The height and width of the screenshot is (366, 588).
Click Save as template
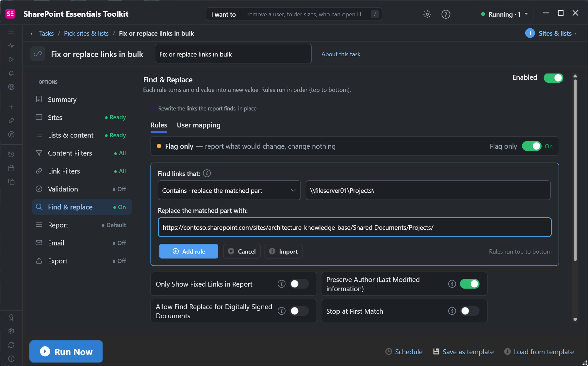(x=464, y=352)
